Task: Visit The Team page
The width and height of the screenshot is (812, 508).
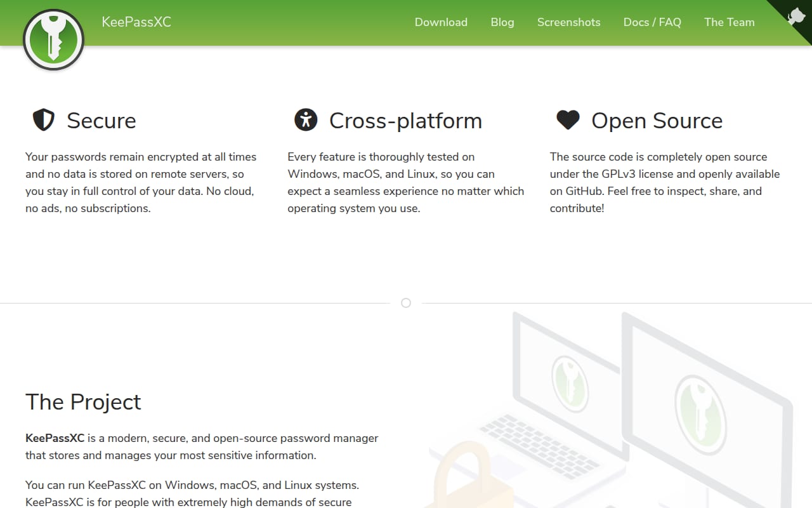Action: click(730, 22)
